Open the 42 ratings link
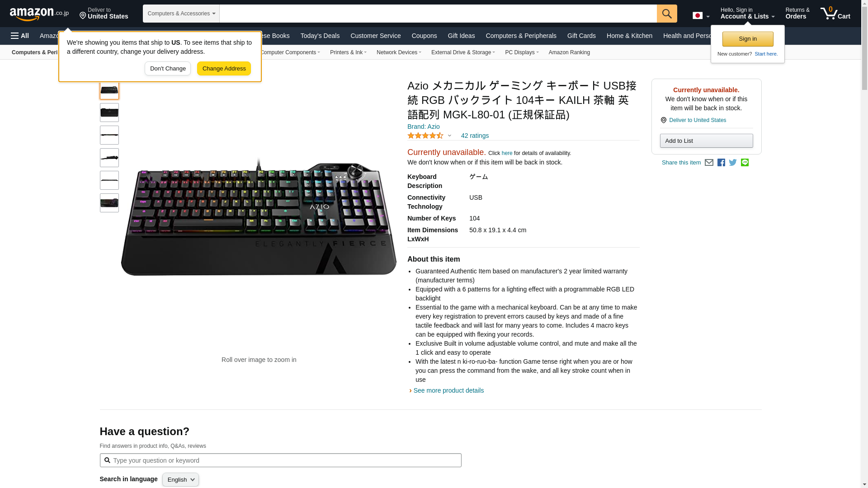 pyautogui.click(x=475, y=136)
